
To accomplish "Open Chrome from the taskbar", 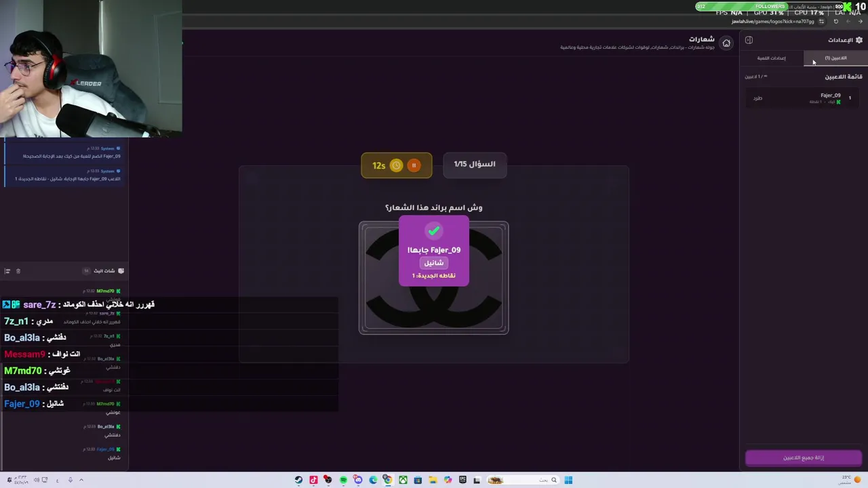I will pyautogui.click(x=388, y=480).
